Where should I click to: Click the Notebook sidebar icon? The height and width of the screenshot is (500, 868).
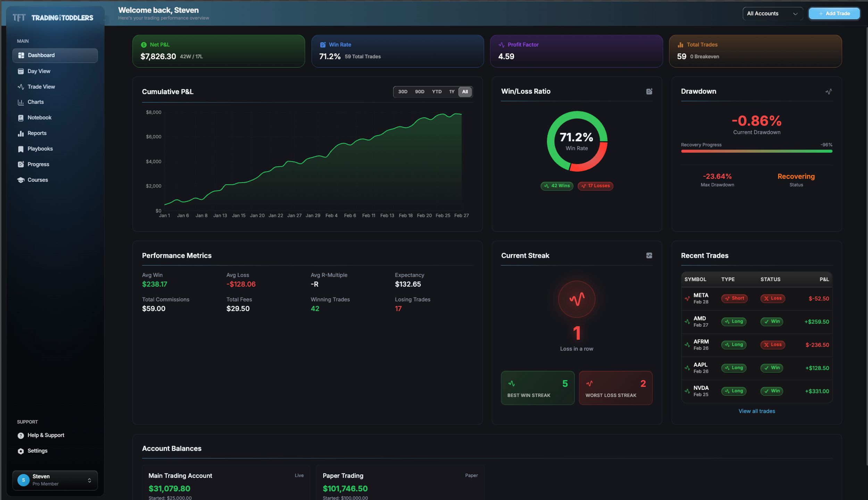(21, 118)
